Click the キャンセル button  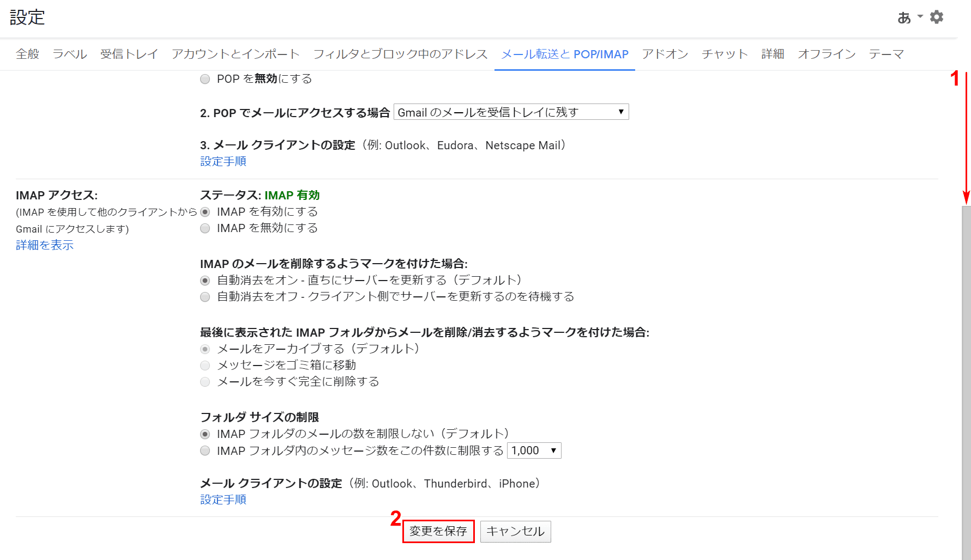click(515, 531)
